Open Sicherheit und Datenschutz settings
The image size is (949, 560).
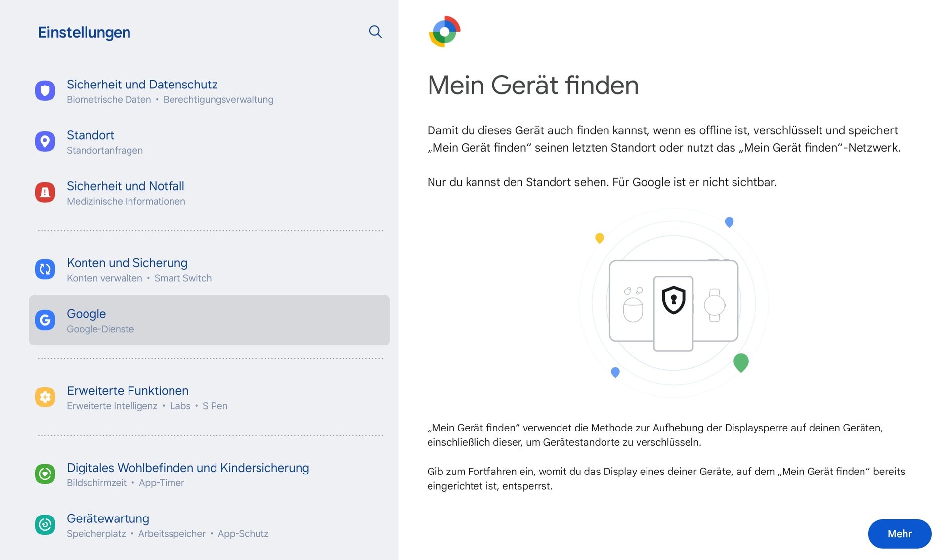click(209, 91)
